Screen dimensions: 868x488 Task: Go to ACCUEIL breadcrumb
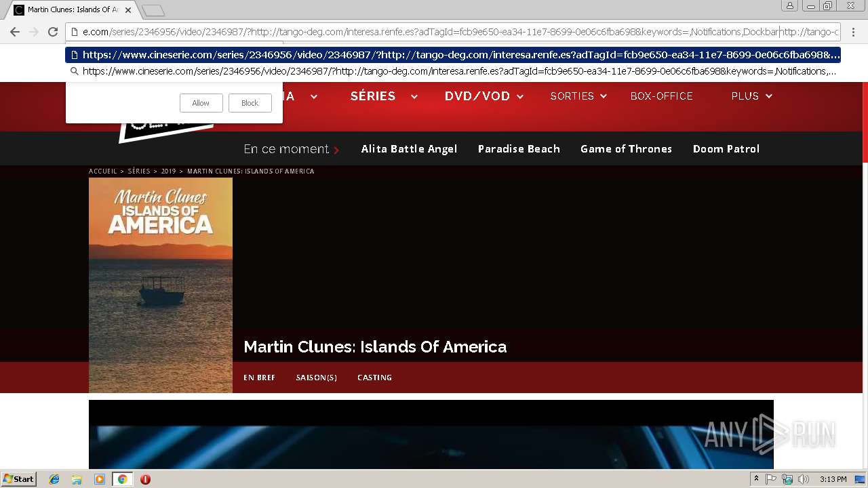103,171
